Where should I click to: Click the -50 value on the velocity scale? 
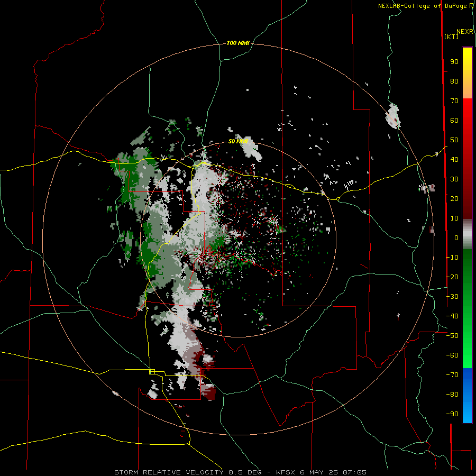[x=452, y=336]
